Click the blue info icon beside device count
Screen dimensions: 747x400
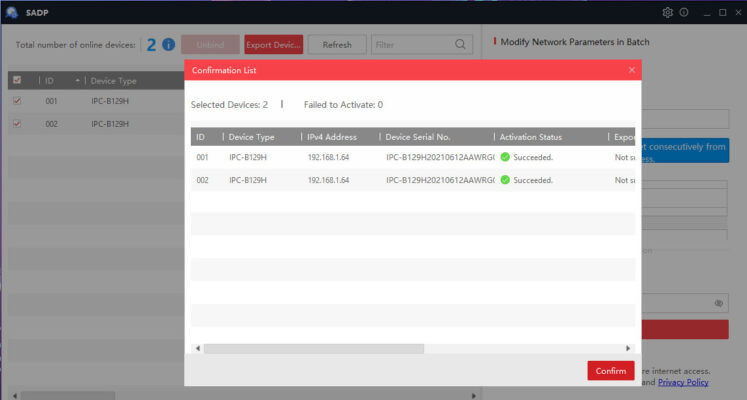coord(169,45)
